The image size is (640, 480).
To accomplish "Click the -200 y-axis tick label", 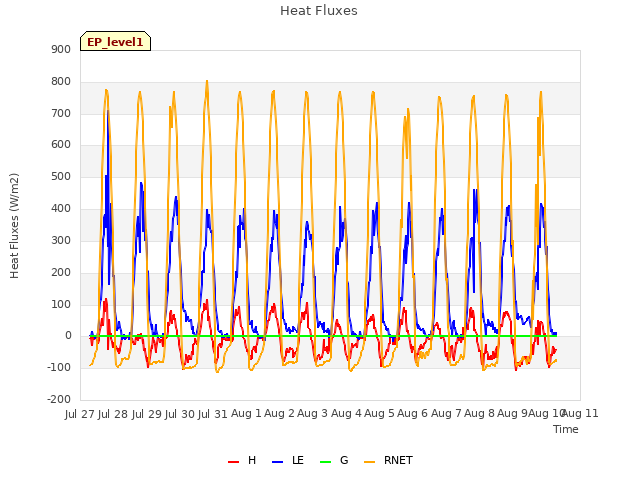I will coord(59,399).
